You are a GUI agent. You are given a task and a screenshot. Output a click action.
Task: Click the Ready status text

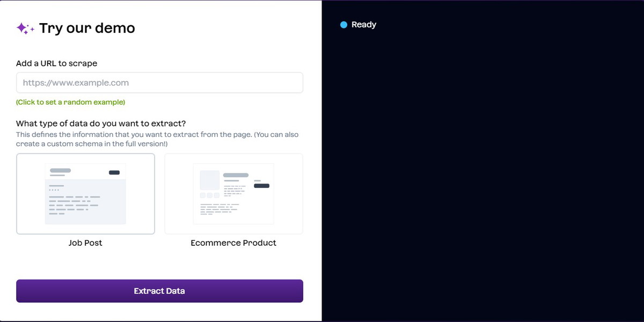(x=364, y=25)
